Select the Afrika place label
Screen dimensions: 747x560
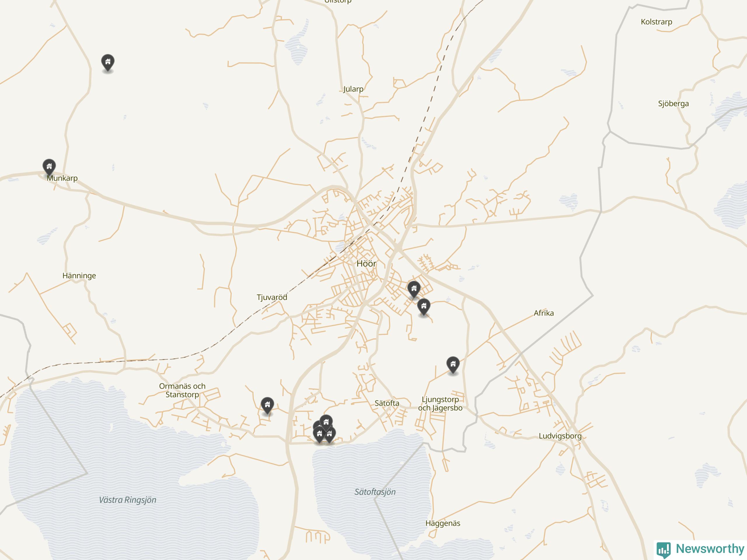[544, 313]
